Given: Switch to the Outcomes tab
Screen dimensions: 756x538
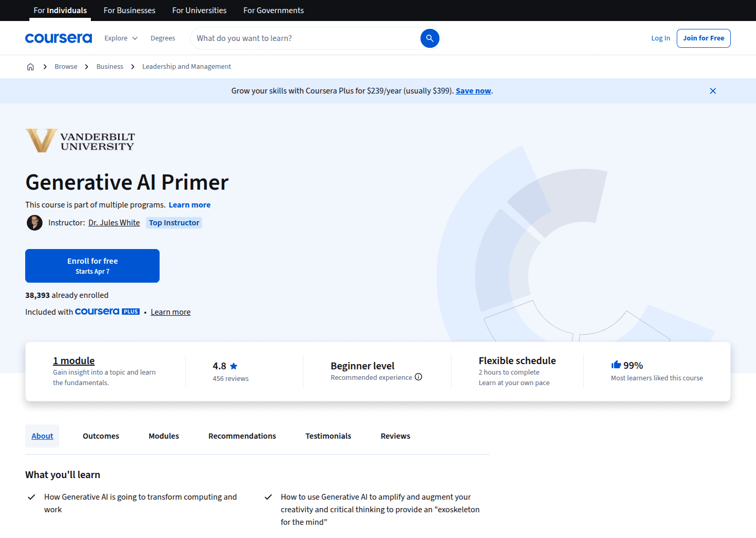Looking at the screenshot, I should (100, 436).
